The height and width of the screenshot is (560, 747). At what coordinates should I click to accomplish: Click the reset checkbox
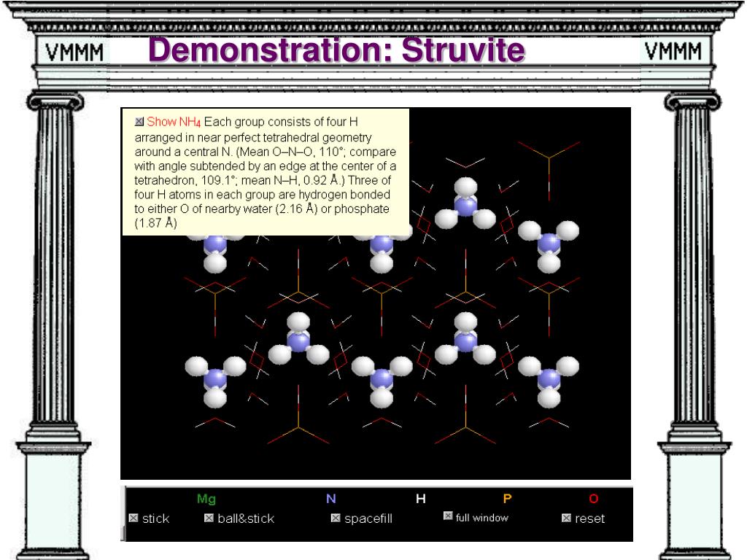coord(566,518)
